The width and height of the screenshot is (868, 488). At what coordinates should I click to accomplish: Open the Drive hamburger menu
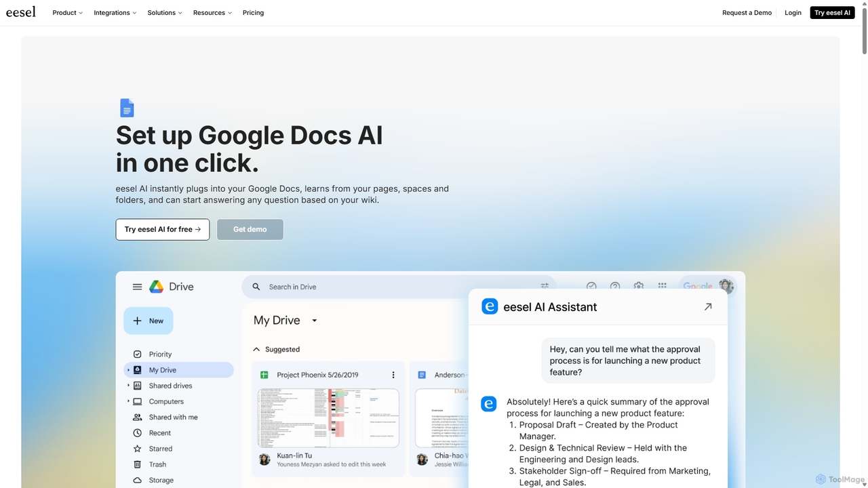pyautogui.click(x=137, y=287)
